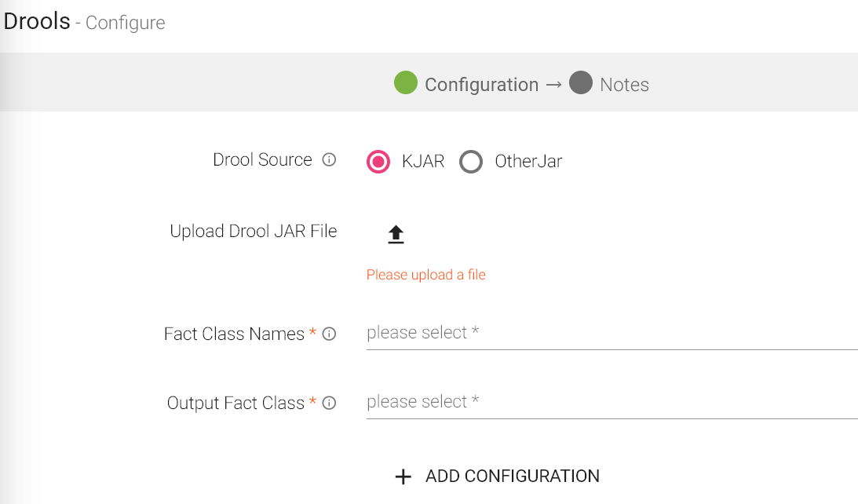Switch to the Notes step label

pos(624,85)
